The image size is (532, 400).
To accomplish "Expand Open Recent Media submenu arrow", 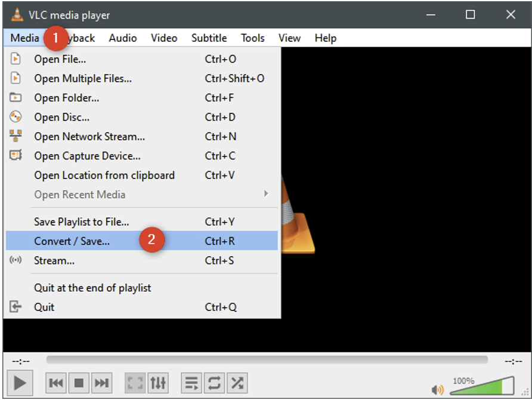I will (267, 194).
